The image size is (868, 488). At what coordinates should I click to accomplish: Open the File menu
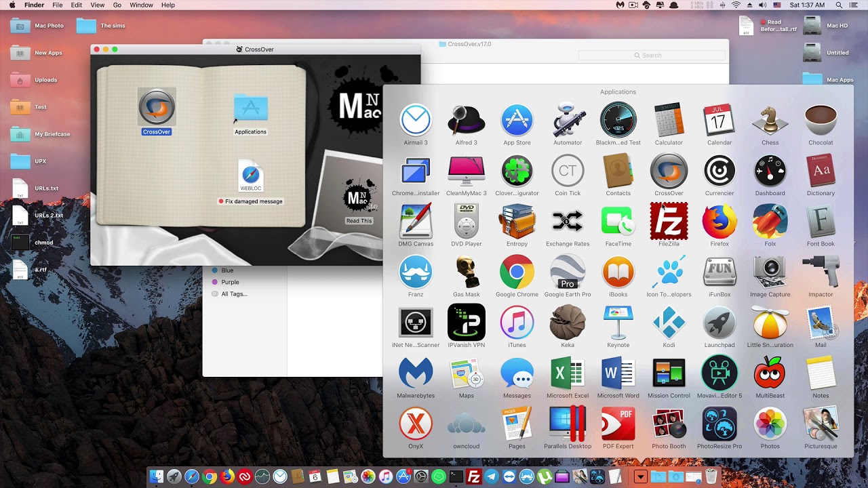(x=58, y=5)
